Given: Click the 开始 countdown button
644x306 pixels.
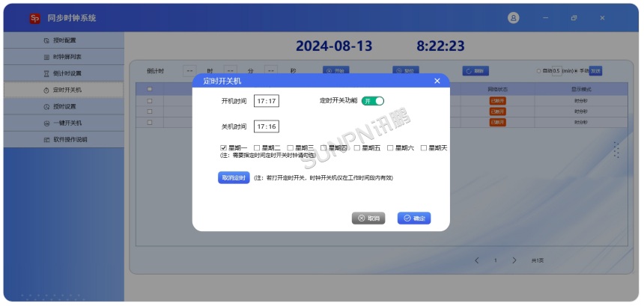Looking at the screenshot, I should click(335, 71).
